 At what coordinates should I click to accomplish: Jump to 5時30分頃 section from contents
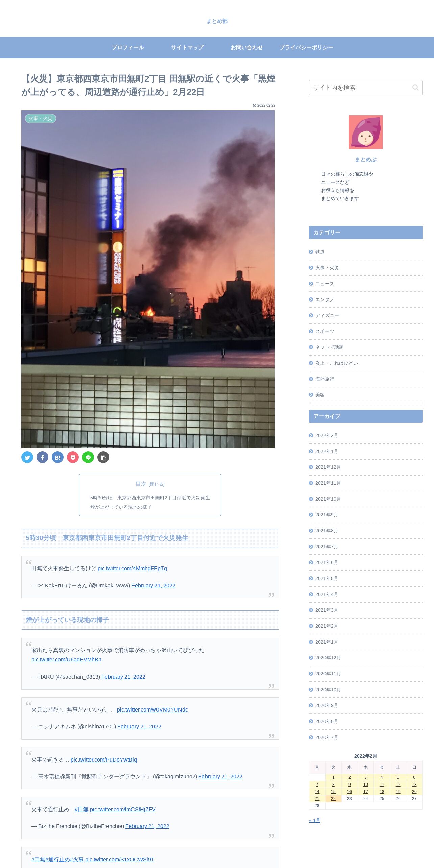click(x=150, y=498)
